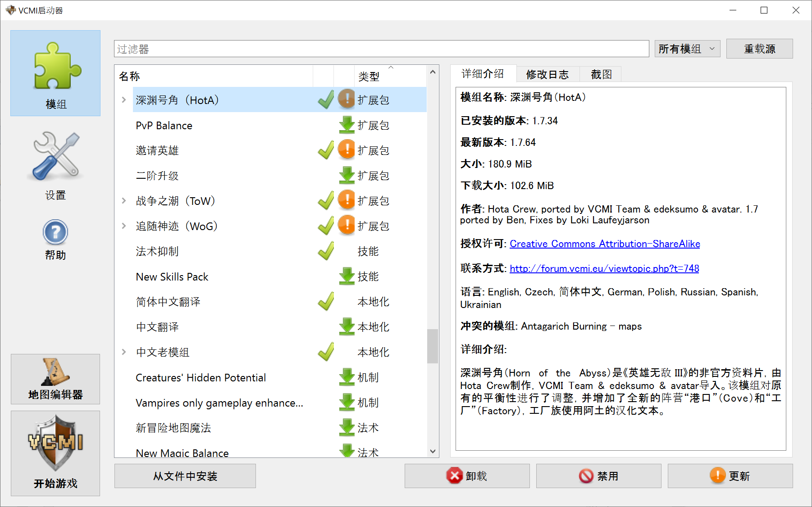This screenshot has width=812, height=507.
Task: Click the update warning icon for 邀请英雄
Action: coord(347,149)
